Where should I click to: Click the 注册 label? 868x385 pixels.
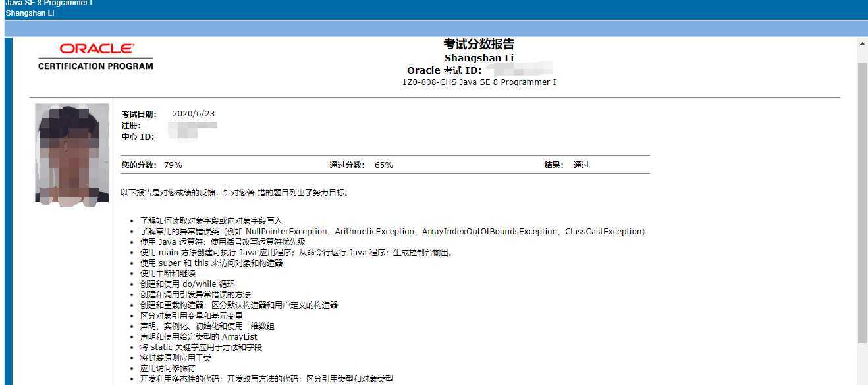(131, 126)
